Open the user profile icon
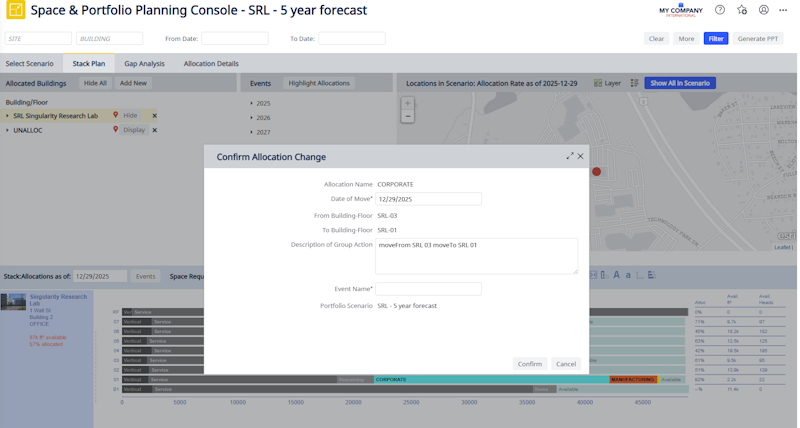Screen dimensions: 800x428 pyautogui.click(x=764, y=10)
